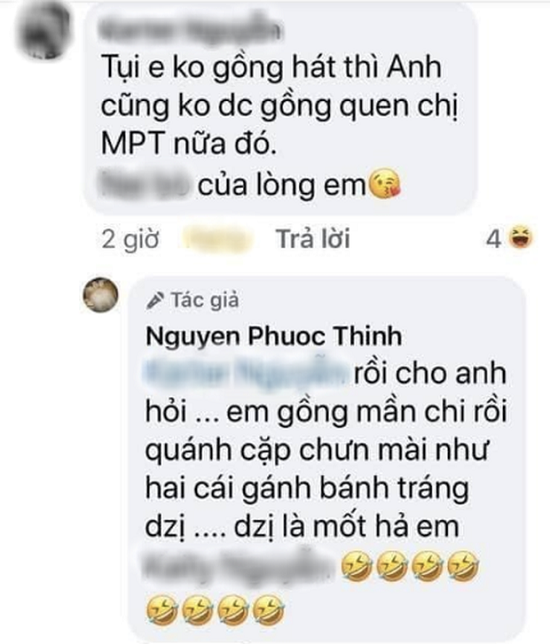Click first laughing emoji in the upper emoji row
This screenshot has height=644, width=550.
[357, 566]
